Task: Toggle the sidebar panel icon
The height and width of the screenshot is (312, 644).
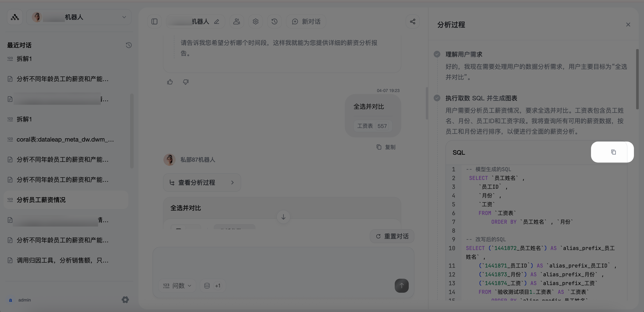Action: (154, 21)
